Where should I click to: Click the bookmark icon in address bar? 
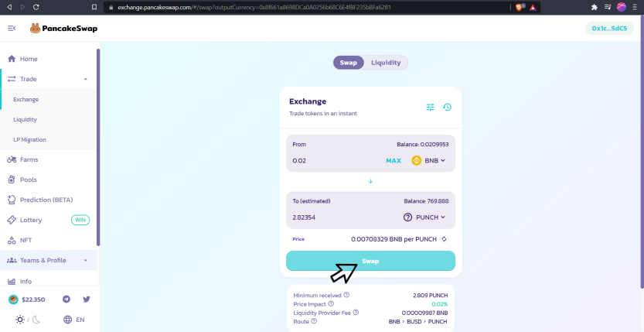(x=94, y=7)
